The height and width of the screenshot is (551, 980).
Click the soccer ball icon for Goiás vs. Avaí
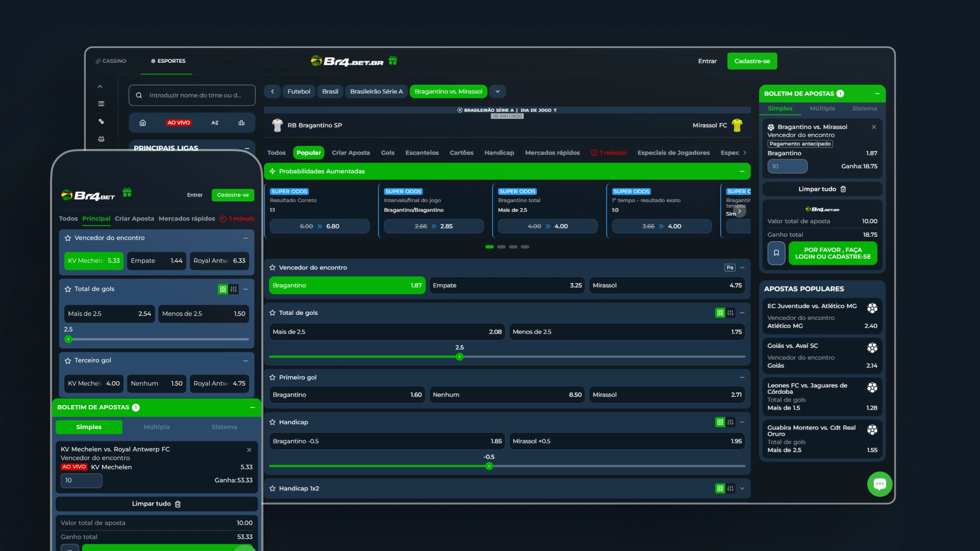(872, 348)
